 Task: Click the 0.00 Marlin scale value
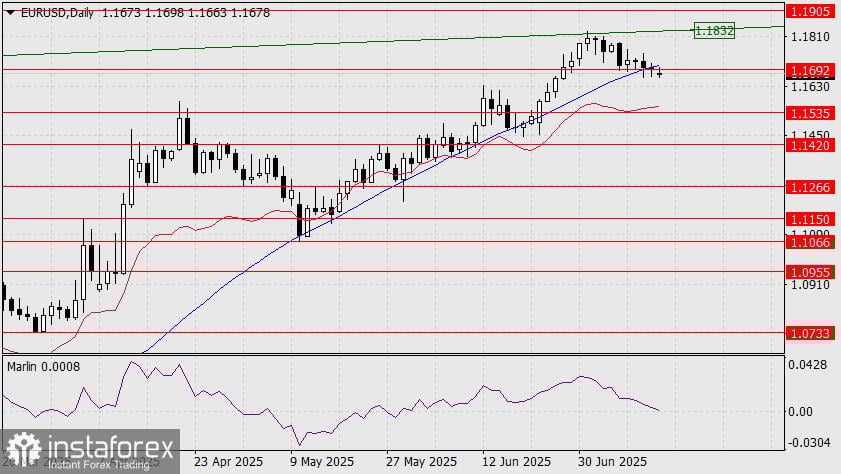801,411
